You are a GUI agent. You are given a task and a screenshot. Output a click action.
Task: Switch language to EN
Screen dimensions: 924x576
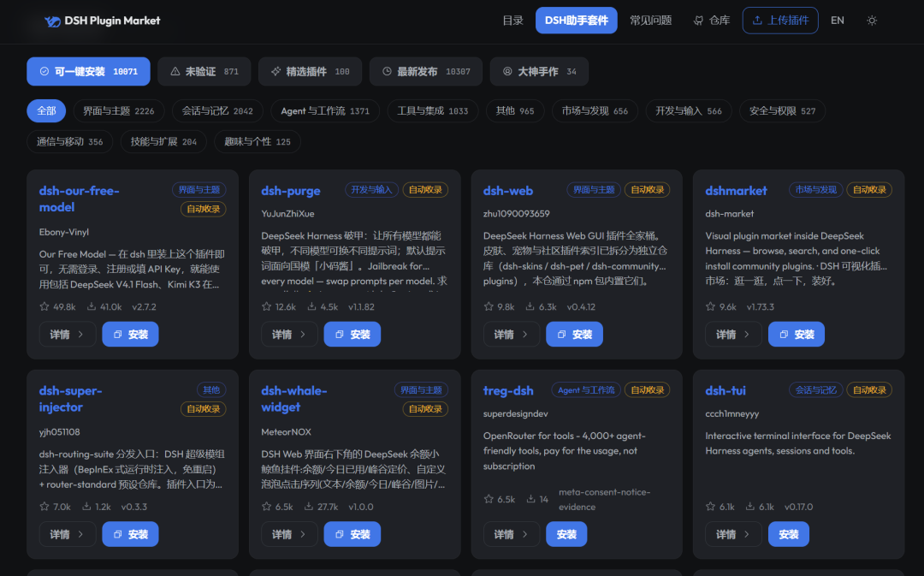click(837, 21)
